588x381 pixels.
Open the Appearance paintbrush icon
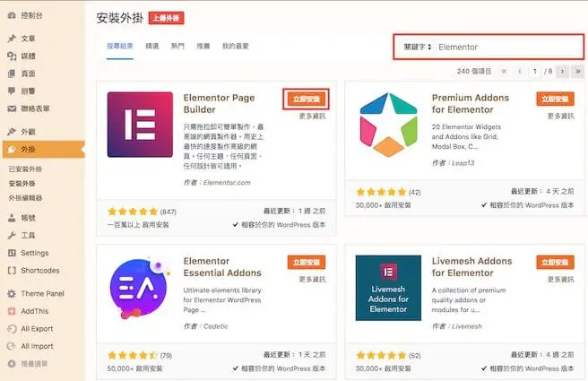point(12,132)
